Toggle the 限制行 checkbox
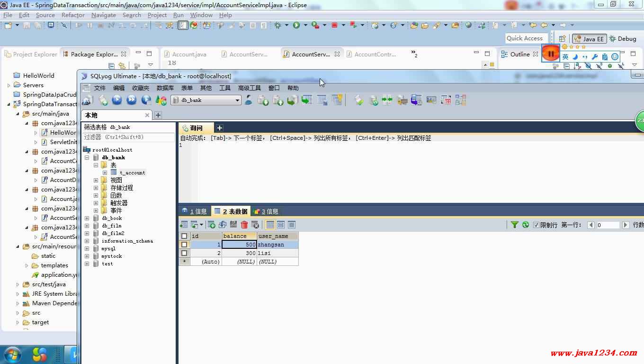Viewport: 644px width, 364px height. (537, 225)
